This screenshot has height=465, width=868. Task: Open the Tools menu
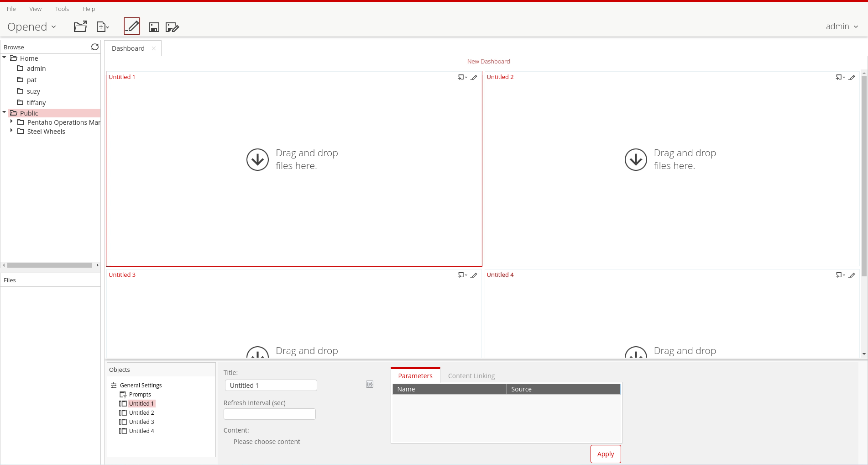pyautogui.click(x=62, y=9)
